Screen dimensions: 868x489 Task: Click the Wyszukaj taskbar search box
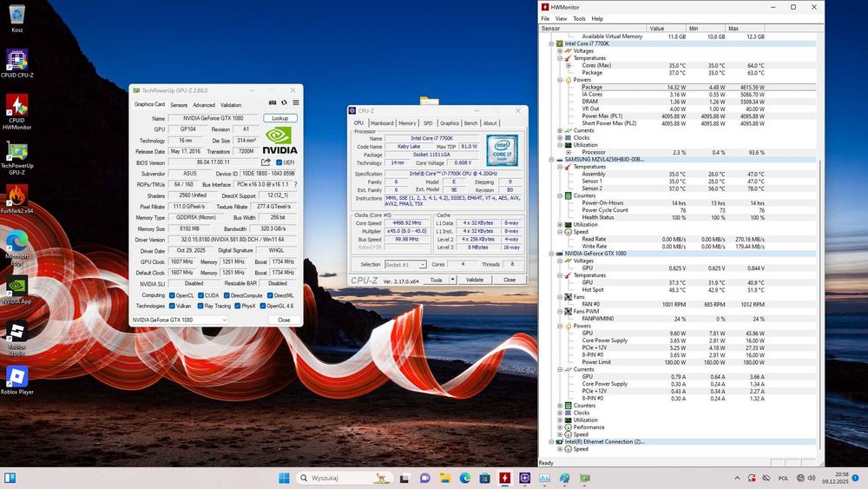point(345,478)
